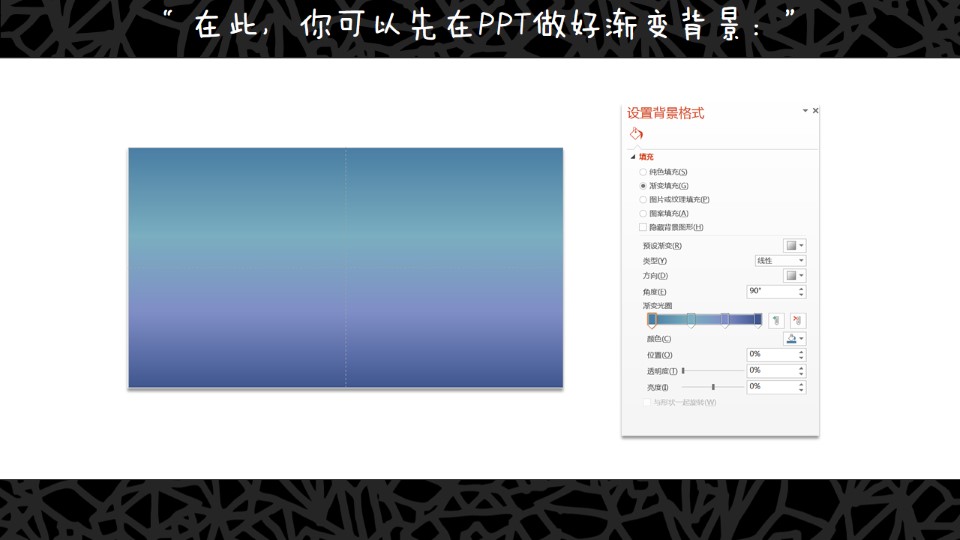
Task: Choose the 图案填充 radio option
Action: coord(643,213)
